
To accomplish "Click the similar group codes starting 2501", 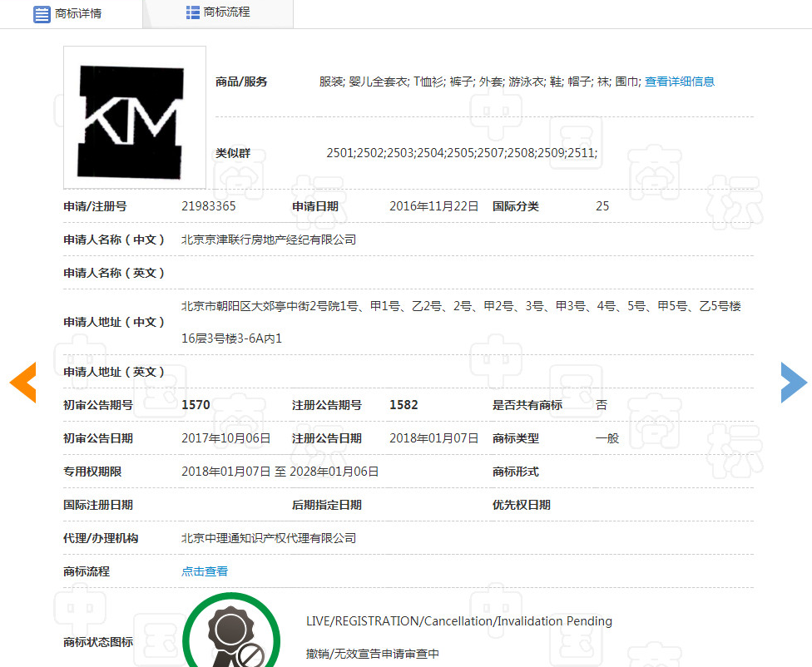I will click(x=462, y=153).
